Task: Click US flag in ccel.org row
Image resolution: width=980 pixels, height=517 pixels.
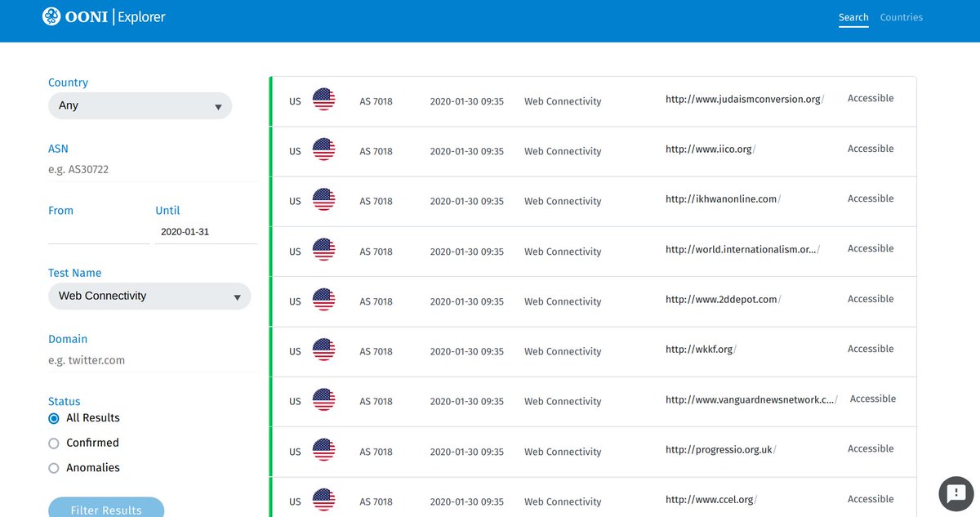Action: [x=324, y=500]
